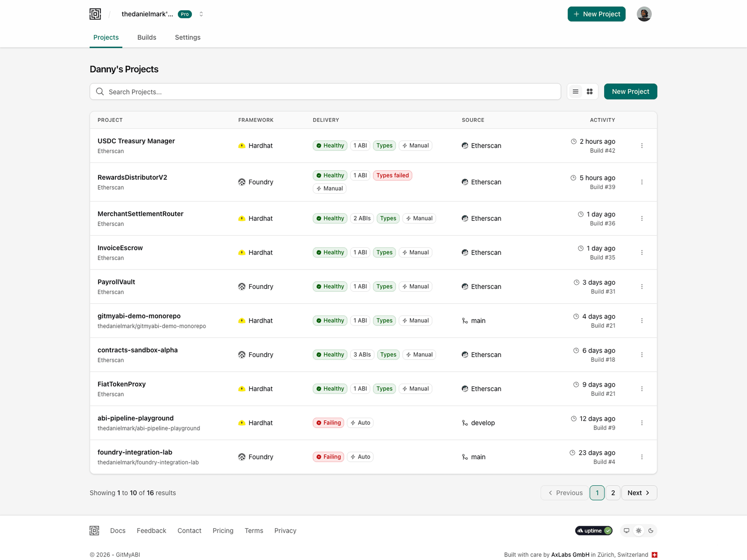Open actions menu for contracts-sandbox-alpha

tap(642, 355)
